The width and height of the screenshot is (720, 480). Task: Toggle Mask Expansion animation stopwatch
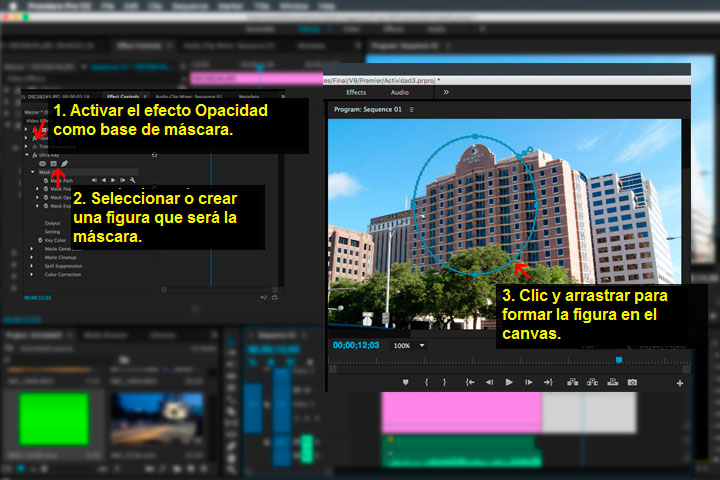[46, 206]
